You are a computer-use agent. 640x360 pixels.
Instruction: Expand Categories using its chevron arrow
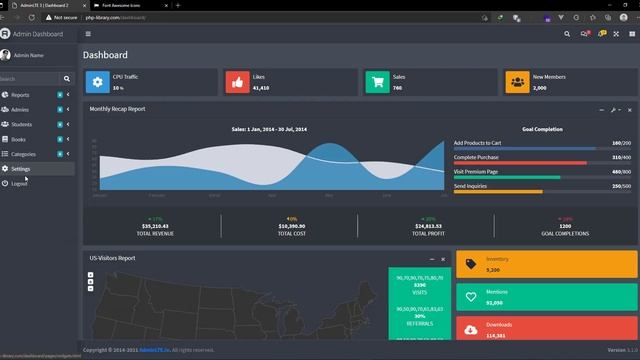click(68, 153)
